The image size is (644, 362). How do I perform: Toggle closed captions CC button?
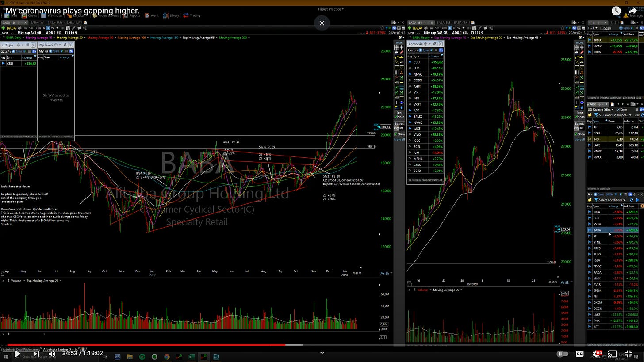(579, 354)
